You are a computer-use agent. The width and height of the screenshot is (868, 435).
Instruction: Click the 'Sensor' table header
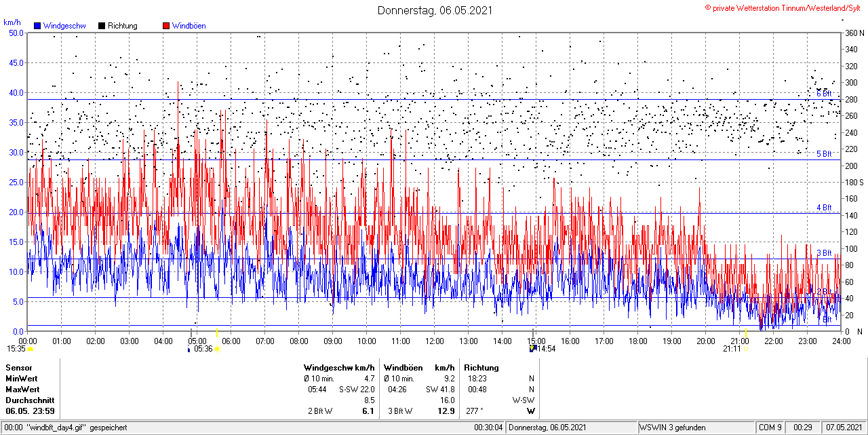pos(19,367)
